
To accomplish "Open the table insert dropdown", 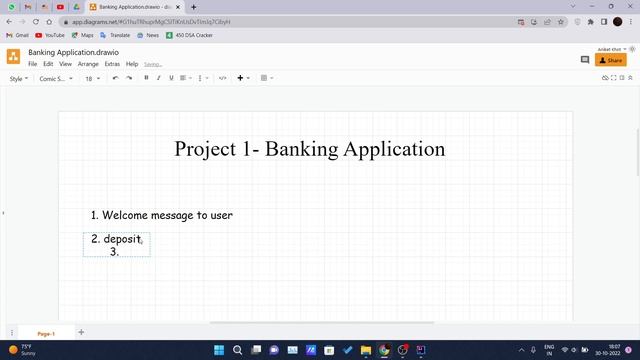I will [267, 78].
